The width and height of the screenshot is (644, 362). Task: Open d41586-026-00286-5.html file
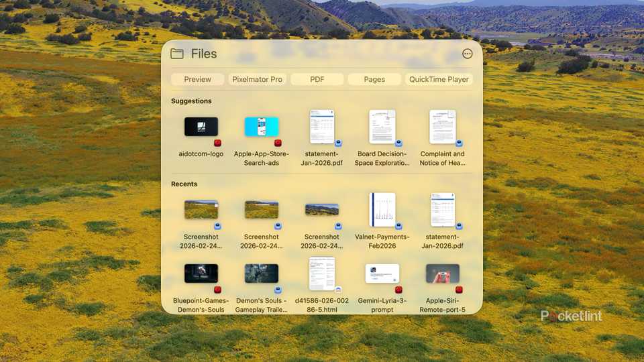[321, 274]
